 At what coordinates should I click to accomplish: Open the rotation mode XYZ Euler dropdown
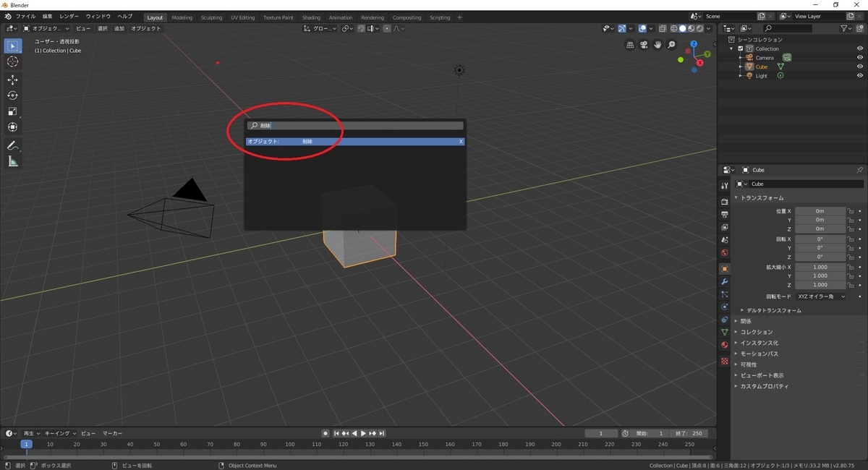(x=820, y=296)
